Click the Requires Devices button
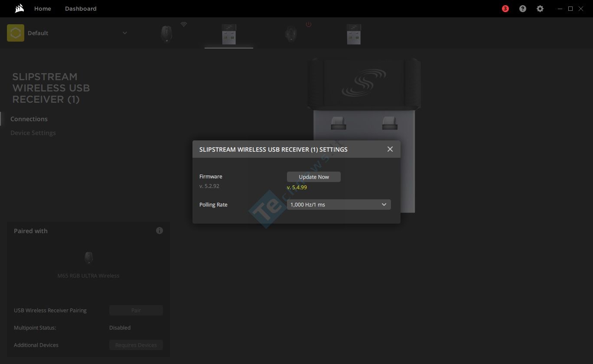The height and width of the screenshot is (364, 593). tap(136, 345)
